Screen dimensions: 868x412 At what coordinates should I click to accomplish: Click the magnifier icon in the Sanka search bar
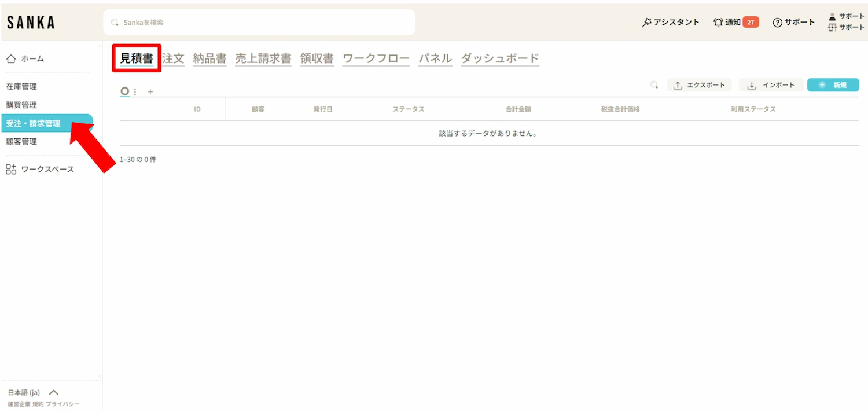coord(115,23)
